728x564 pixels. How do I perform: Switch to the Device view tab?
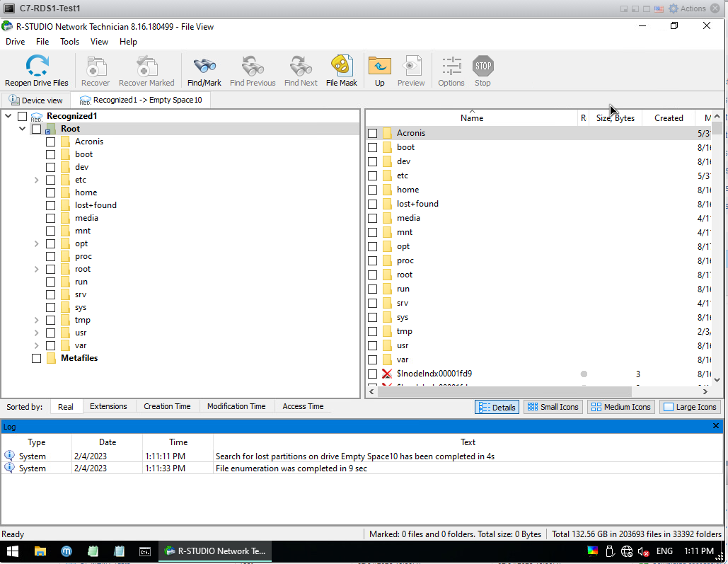pos(36,100)
